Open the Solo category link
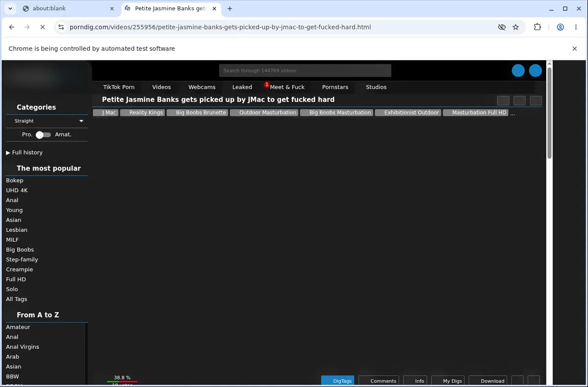The image size is (588, 387). click(x=12, y=289)
